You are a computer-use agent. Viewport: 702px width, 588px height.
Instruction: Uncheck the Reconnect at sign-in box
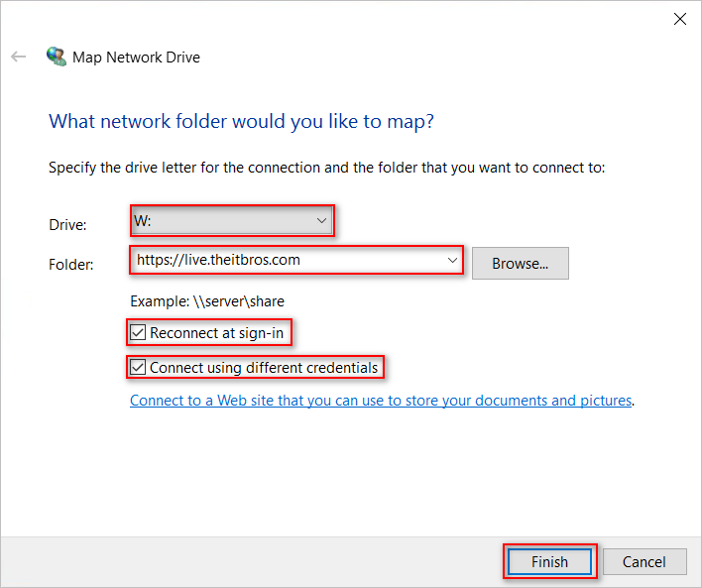[138, 333]
